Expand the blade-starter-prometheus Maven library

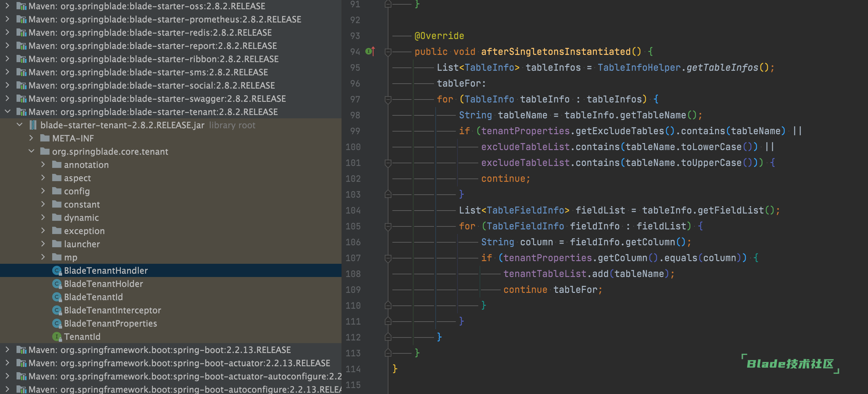(7, 19)
